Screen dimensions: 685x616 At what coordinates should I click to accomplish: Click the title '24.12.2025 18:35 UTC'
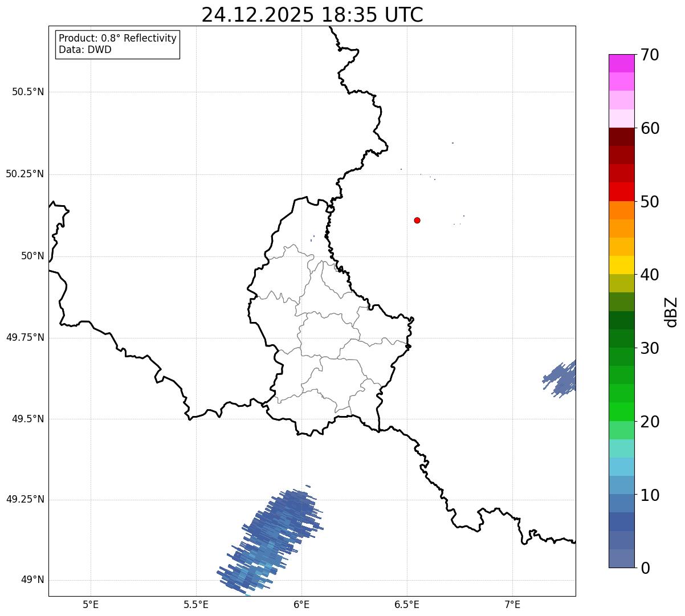coord(312,15)
